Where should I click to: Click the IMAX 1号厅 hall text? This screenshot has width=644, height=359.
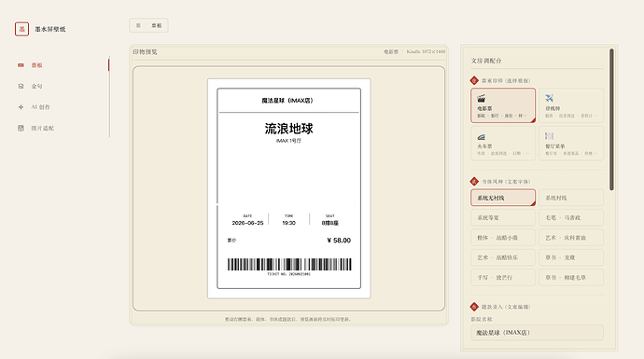click(x=288, y=141)
